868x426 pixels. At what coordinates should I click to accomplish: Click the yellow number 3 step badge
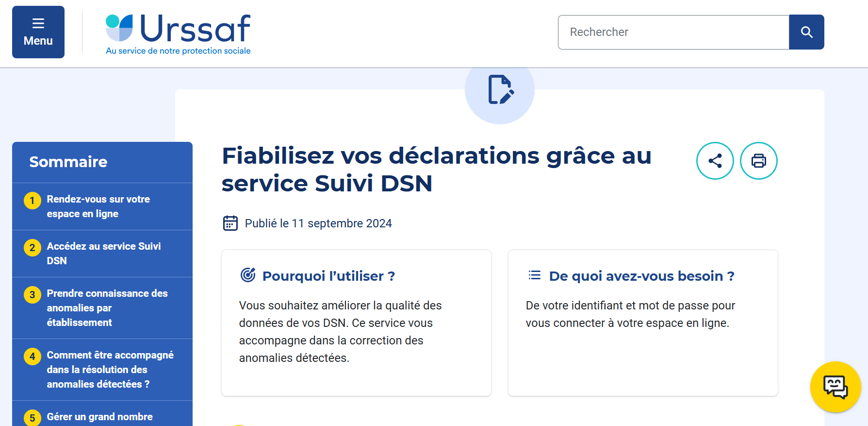point(33,295)
